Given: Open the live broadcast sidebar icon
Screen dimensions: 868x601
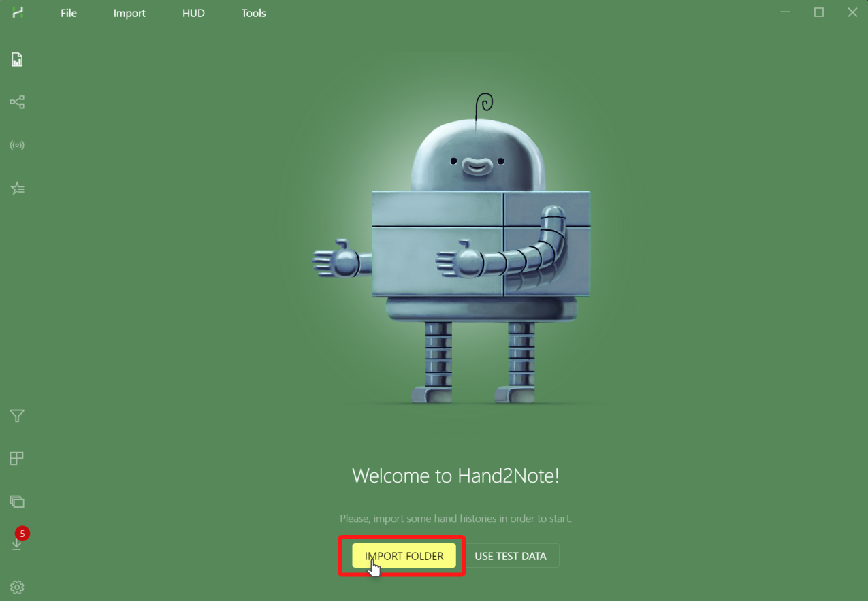Looking at the screenshot, I should point(17,145).
